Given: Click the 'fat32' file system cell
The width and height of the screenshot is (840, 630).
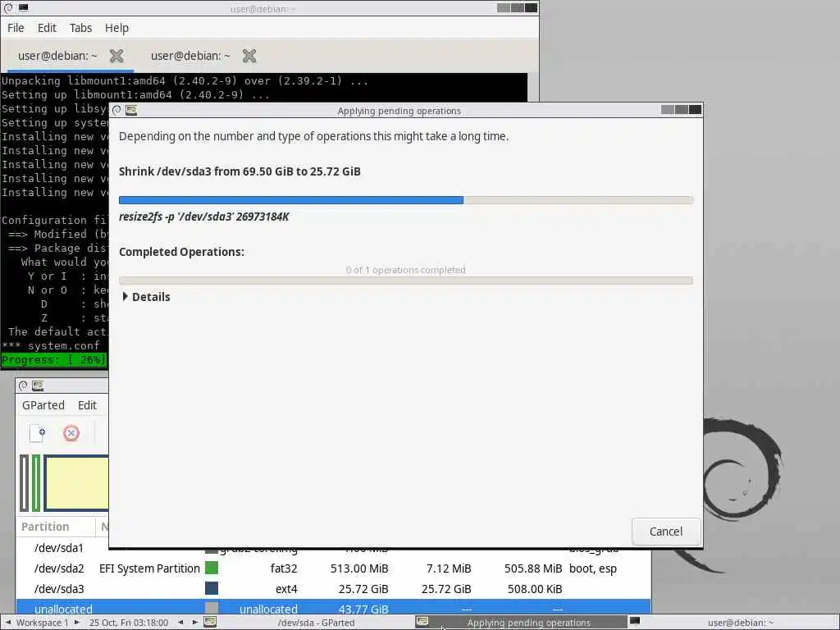Looking at the screenshot, I should pos(283,568).
